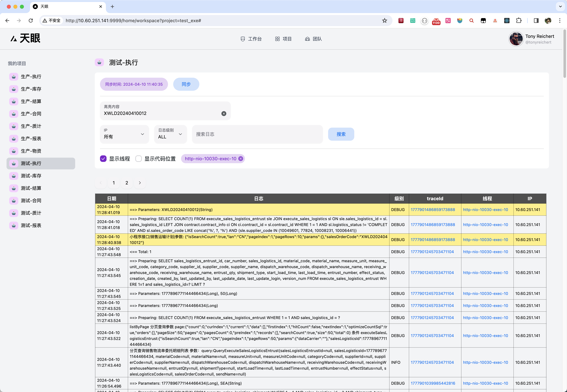The image size is (567, 392).
Task: Select 生产-库存 project in the sidebar
Action: click(31, 89)
